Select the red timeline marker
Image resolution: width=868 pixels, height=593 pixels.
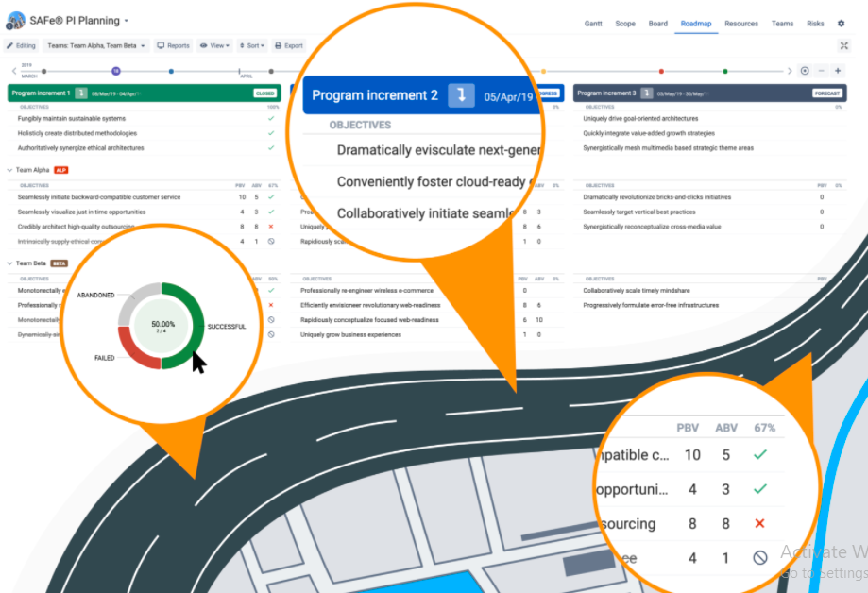point(661,72)
